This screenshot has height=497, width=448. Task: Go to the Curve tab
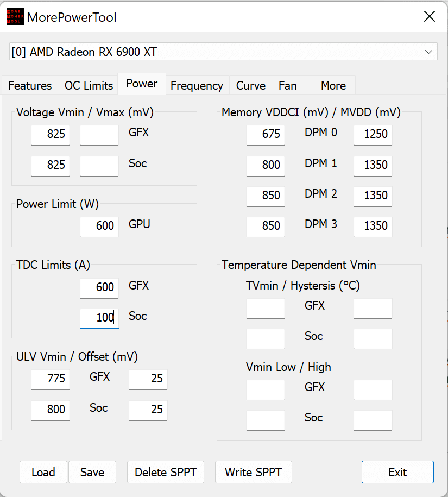pos(251,86)
